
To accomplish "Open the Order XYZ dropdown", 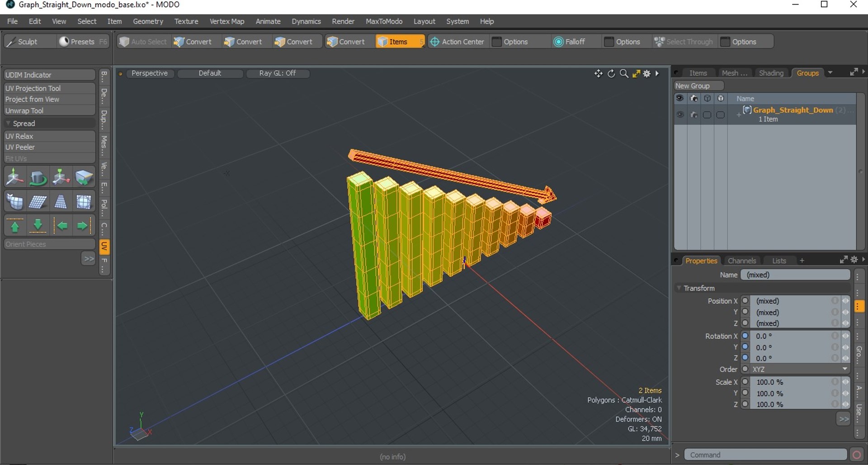I will point(800,369).
